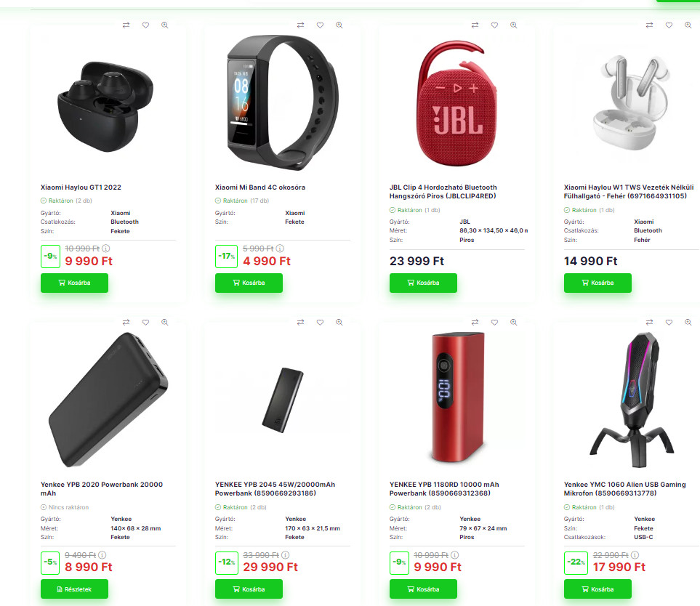Add Yenkee YMC 1060 Alien microphone to cart
This screenshot has height=606, width=700.
598,589
